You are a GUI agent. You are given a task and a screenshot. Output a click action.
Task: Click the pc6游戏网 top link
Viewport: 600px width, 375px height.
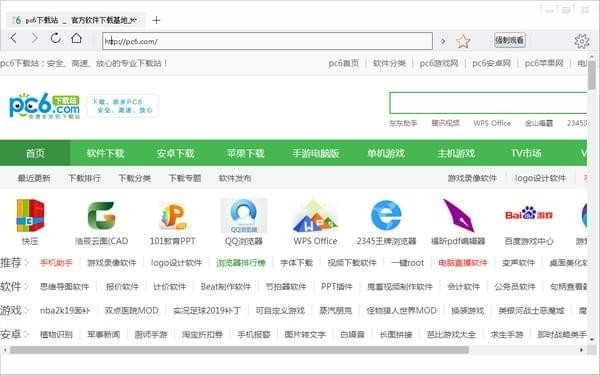pyautogui.click(x=439, y=63)
